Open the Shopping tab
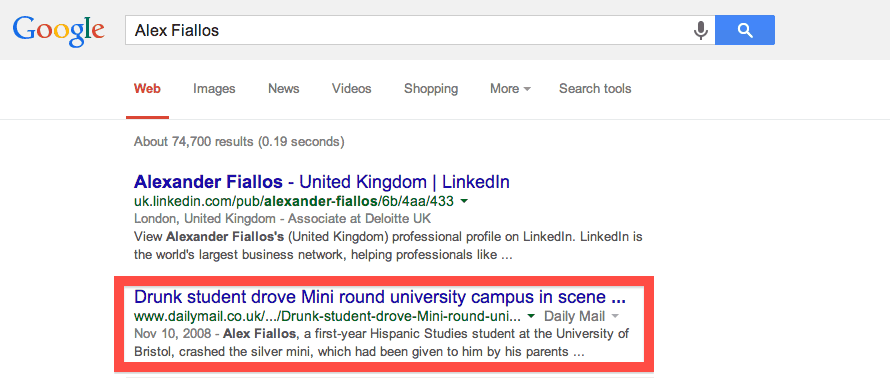The width and height of the screenshot is (890, 381). coord(431,89)
